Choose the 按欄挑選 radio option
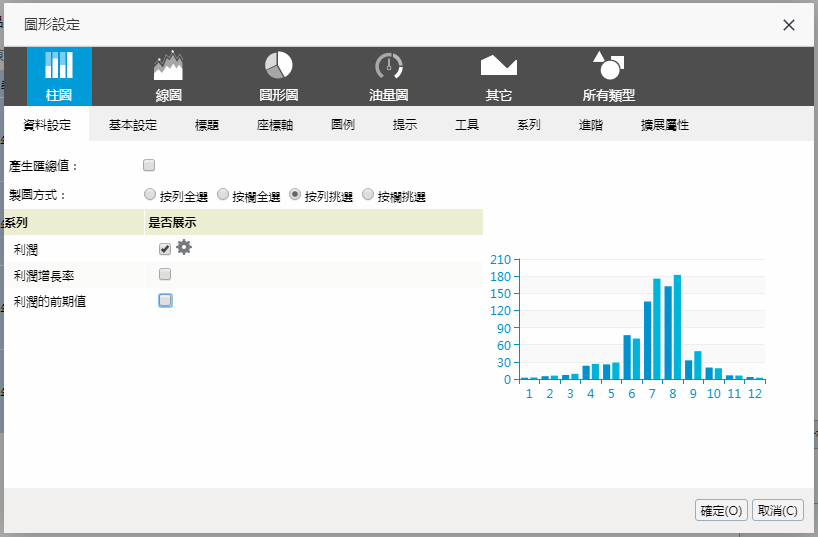This screenshot has height=537, width=818. coord(368,195)
